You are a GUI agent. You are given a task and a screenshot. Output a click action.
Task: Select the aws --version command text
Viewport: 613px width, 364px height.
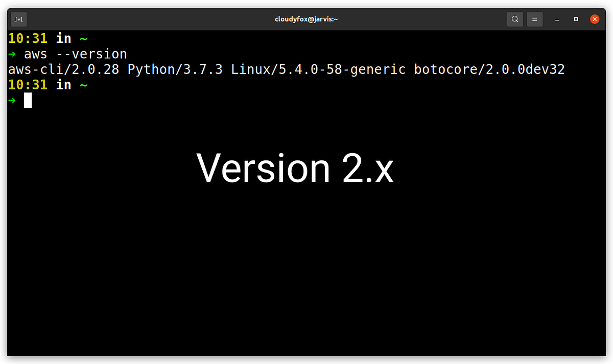coord(76,54)
